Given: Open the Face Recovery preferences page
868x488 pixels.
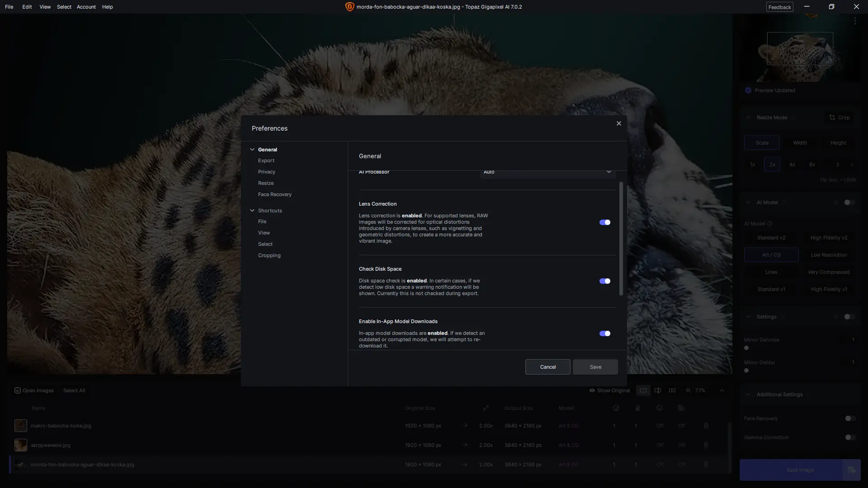Looking at the screenshot, I should (x=274, y=194).
